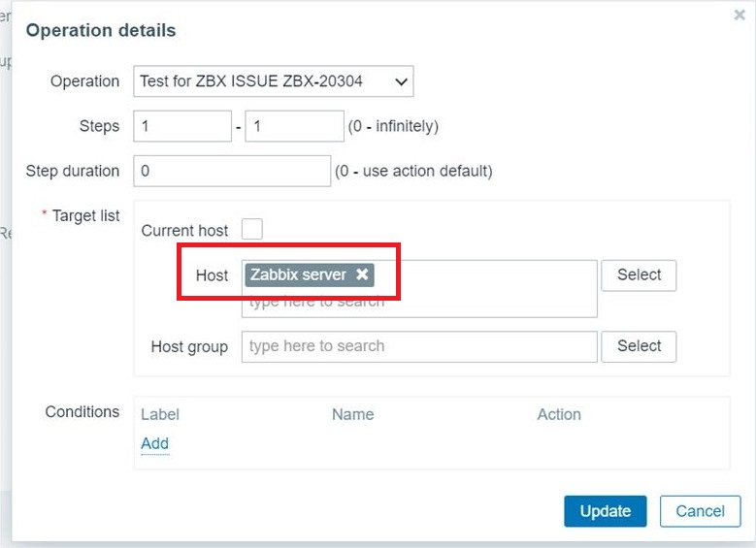The image size is (756, 548).
Task: Click the Host group search field
Action: tap(419, 346)
